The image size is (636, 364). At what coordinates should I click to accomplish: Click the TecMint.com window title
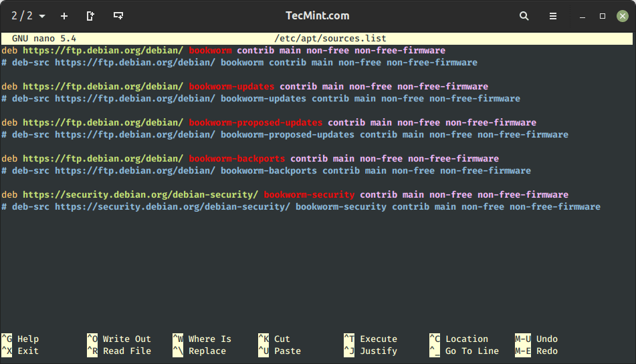click(317, 16)
